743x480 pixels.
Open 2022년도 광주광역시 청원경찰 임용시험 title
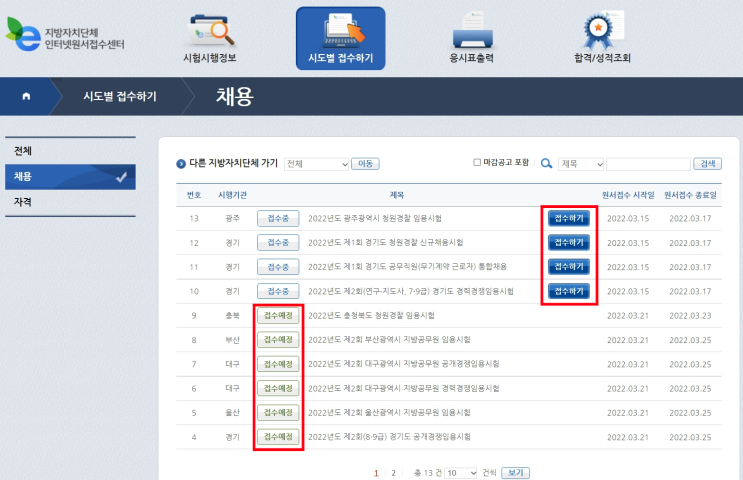pyautogui.click(x=375, y=218)
